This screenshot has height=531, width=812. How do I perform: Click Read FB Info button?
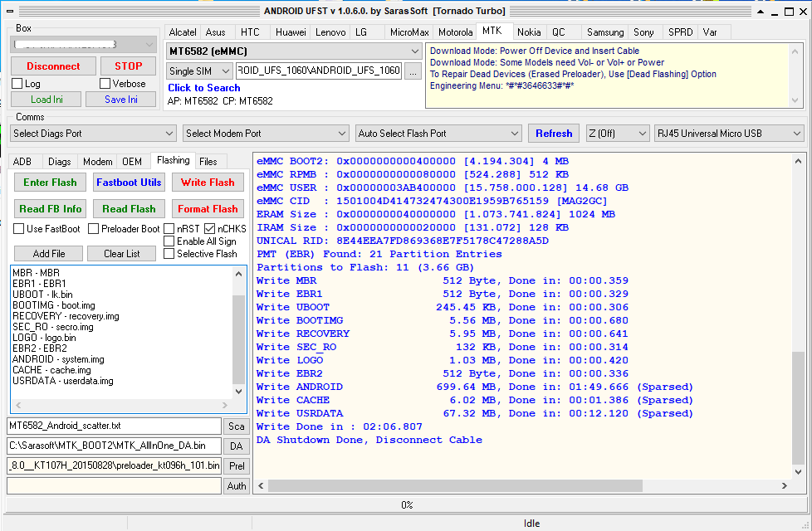click(50, 209)
